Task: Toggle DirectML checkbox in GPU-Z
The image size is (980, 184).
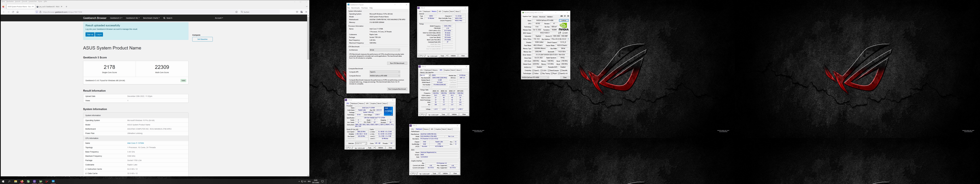Action: click(x=561, y=71)
